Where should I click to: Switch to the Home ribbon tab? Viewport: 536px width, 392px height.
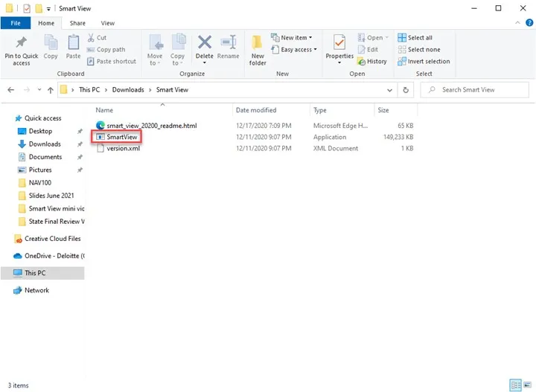pos(46,23)
